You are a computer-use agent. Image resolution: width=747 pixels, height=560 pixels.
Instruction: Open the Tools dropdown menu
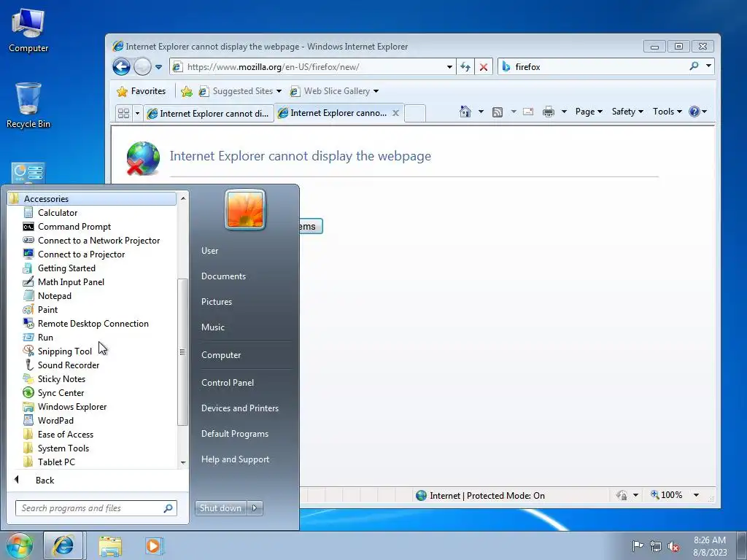point(667,112)
